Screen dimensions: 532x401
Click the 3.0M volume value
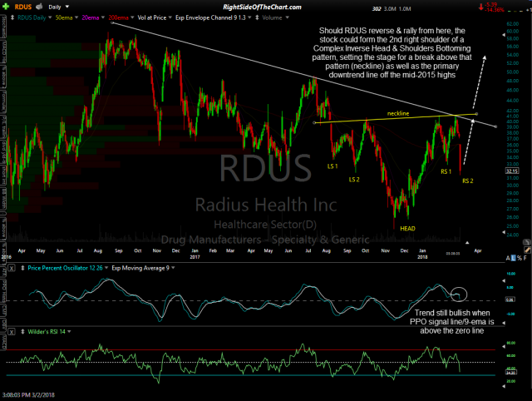pos(390,9)
